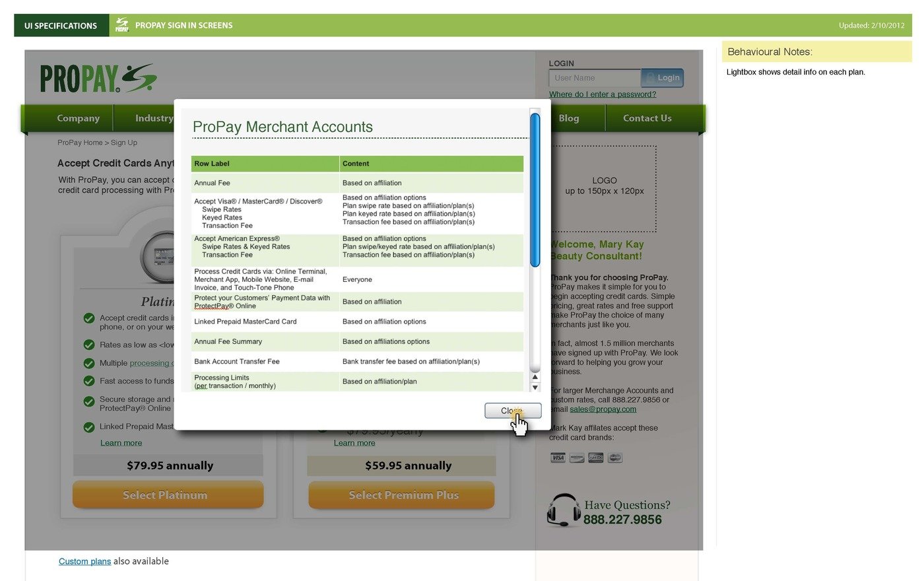Expand the Company navigation menu
This screenshot has height=581, width=924.
pos(78,118)
